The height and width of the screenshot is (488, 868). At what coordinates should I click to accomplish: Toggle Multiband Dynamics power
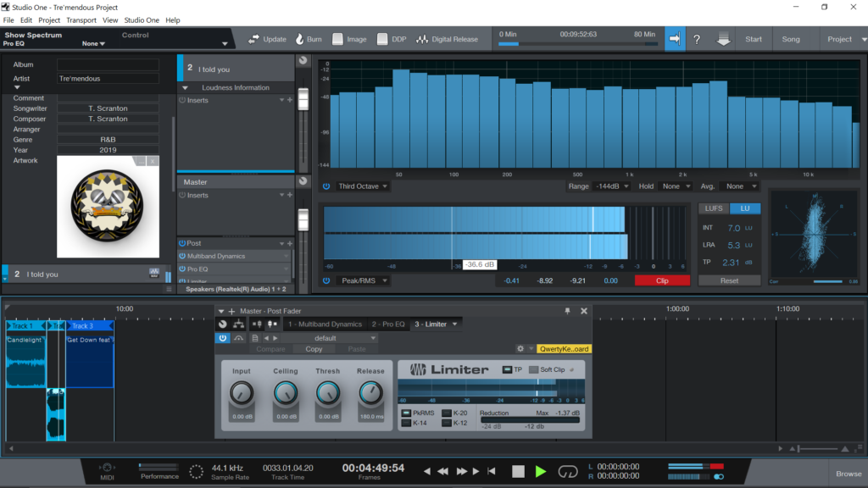pyautogui.click(x=182, y=256)
